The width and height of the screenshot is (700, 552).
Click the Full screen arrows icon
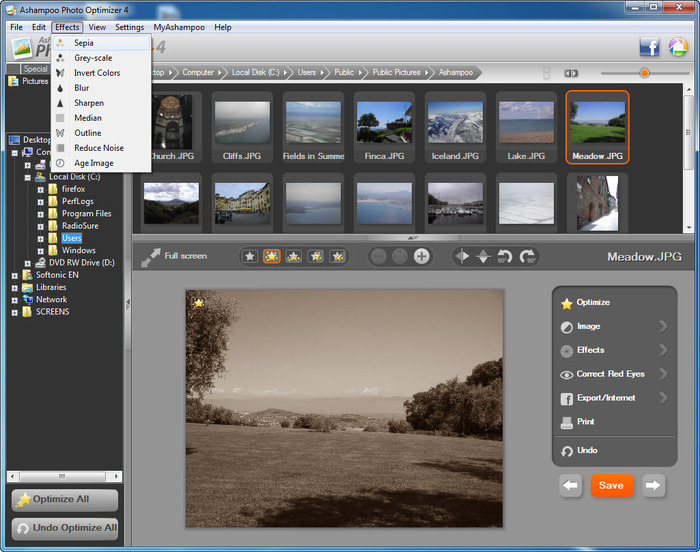pyautogui.click(x=150, y=257)
